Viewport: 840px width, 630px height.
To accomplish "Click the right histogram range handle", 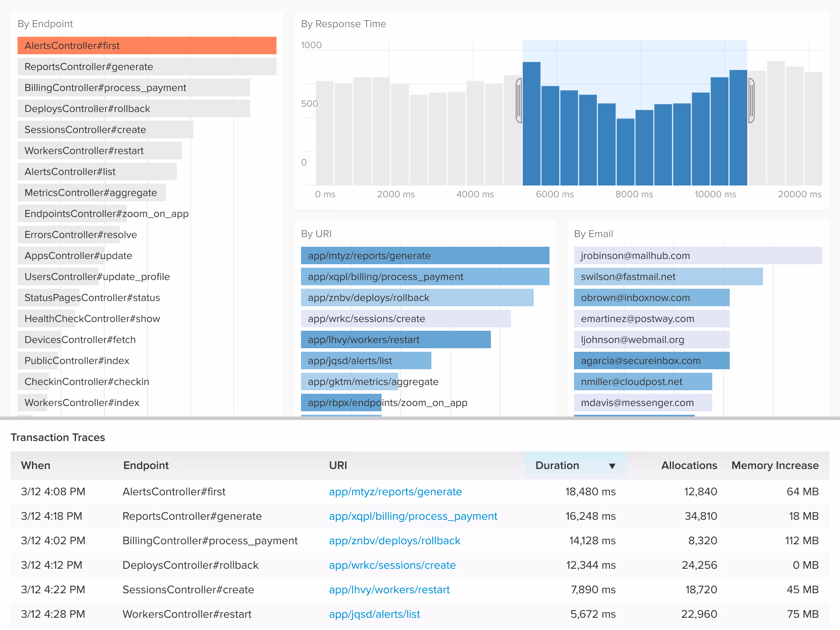I will [x=751, y=101].
